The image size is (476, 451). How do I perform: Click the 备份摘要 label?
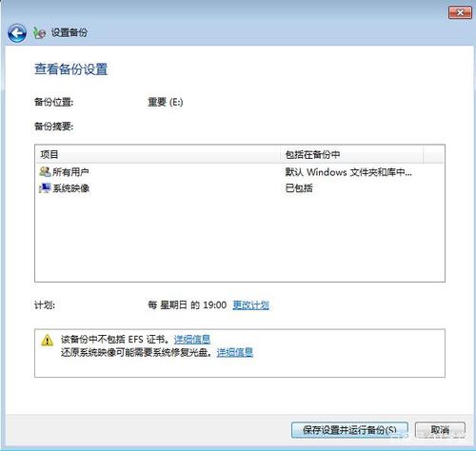(x=53, y=127)
